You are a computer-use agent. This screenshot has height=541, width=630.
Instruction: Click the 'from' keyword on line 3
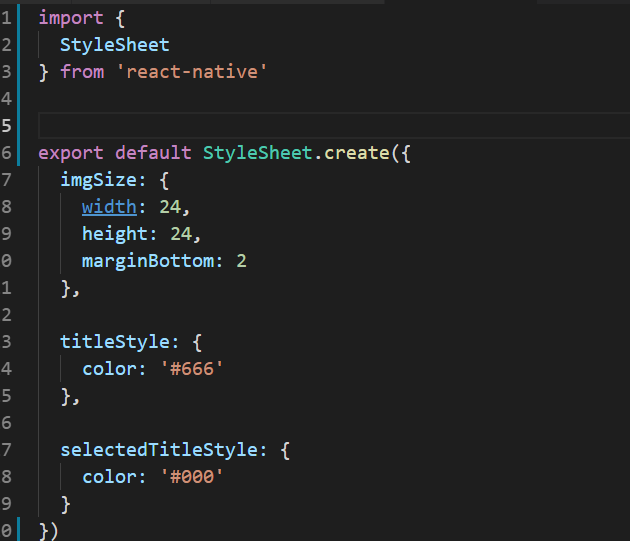82,72
